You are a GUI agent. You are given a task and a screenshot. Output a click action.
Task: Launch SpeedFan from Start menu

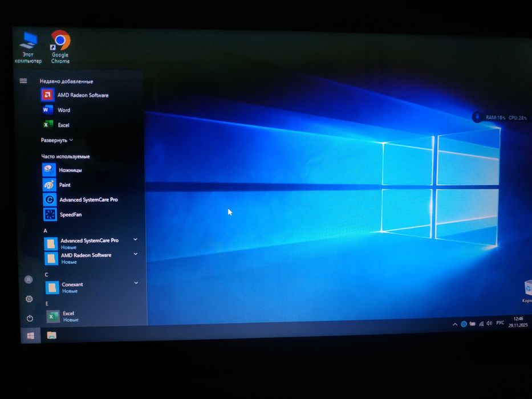click(63, 214)
